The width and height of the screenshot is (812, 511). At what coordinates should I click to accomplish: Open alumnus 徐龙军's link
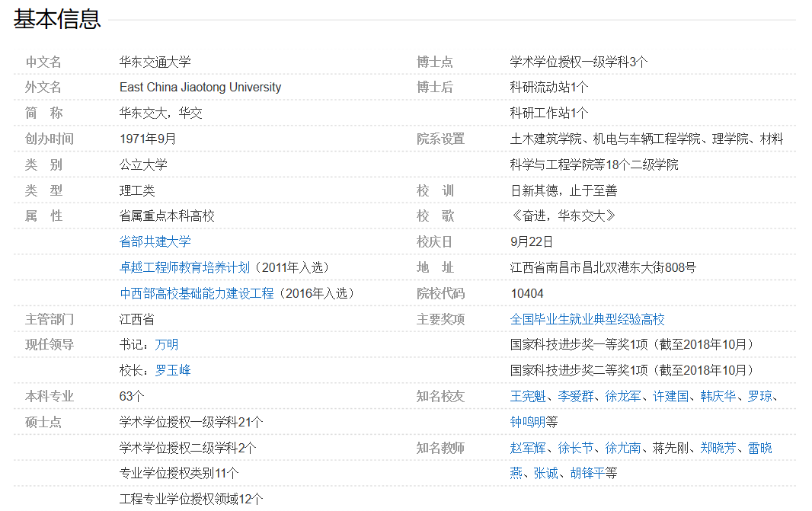(623, 397)
